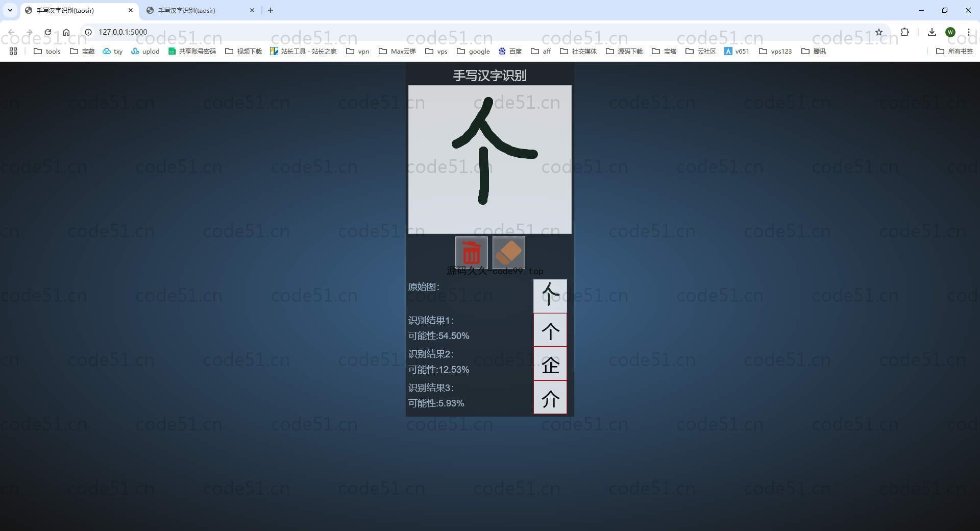This screenshot has width=980, height=531.
Task: Open the uplod bookmark
Action: (145, 51)
